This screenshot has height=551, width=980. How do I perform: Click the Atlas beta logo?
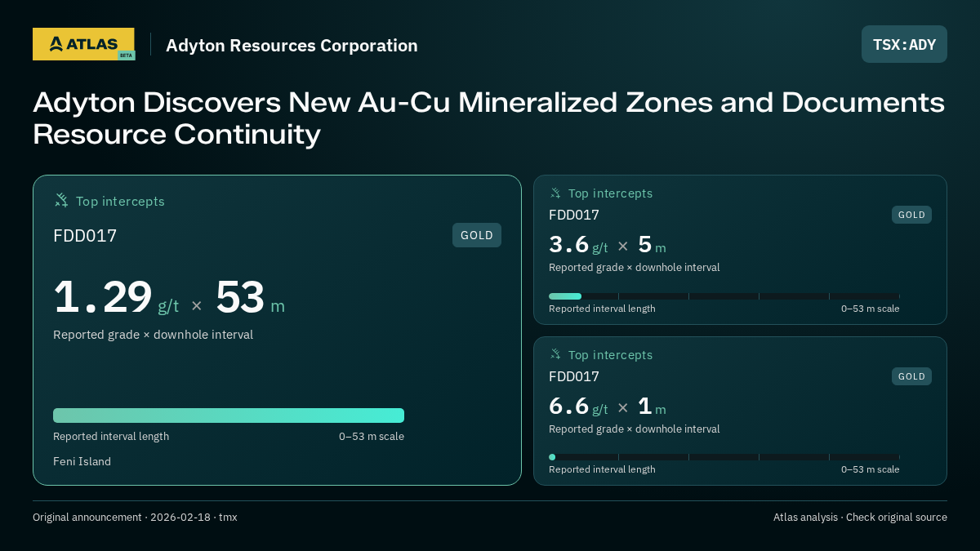pyautogui.click(x=83, y=44)
